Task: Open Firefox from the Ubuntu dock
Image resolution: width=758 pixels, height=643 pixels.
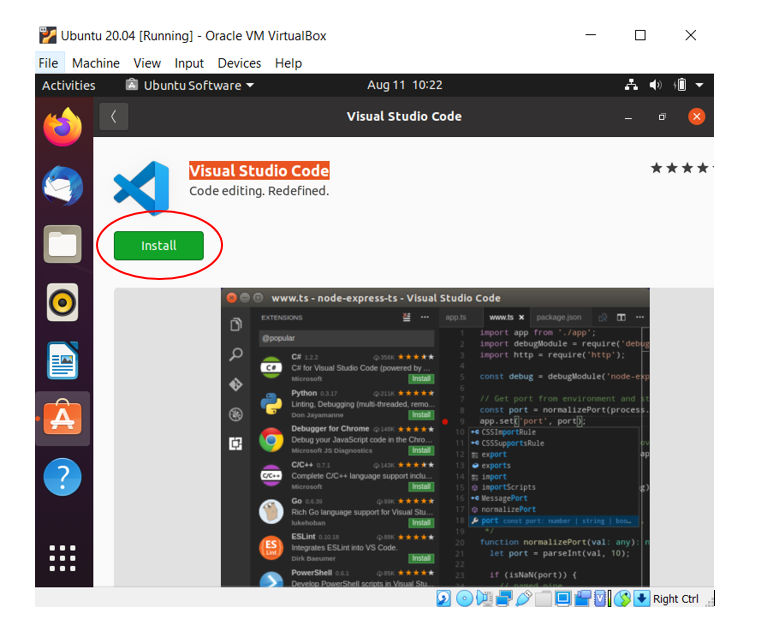Action: click(x=63, y=127)
